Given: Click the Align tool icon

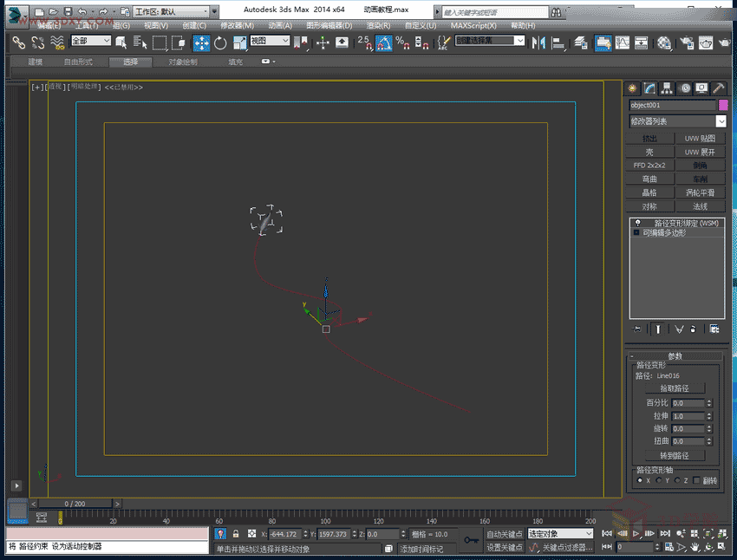Looking at the screenshot, I should click(x=558, y=43).
